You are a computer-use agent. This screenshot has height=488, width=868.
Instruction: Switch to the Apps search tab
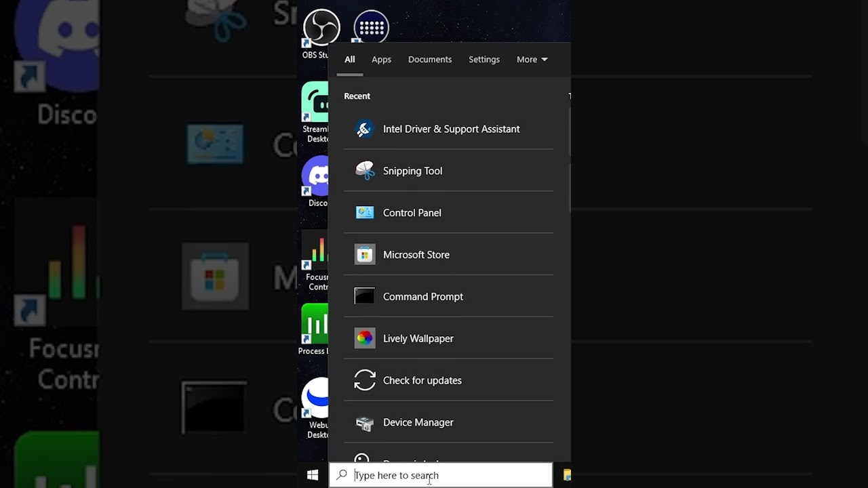click(381, 60)
